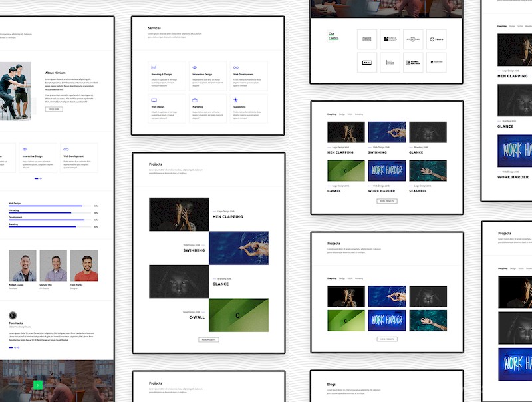532x402 pixels.
Task: Open green C-Wall thumbnail in lower-right Projects grid
Action: tap(346, 321)
